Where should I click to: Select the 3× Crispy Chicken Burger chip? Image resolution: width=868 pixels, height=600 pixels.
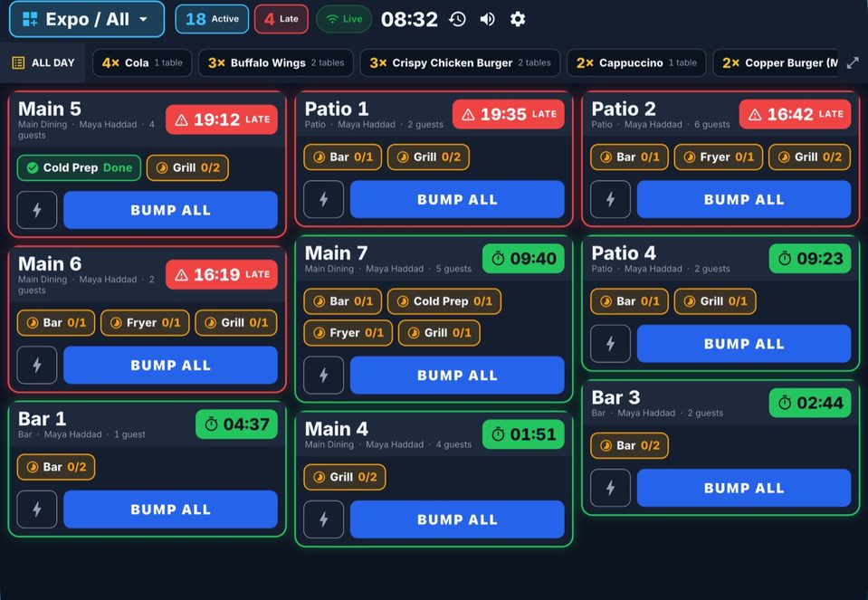pos(460,63)
